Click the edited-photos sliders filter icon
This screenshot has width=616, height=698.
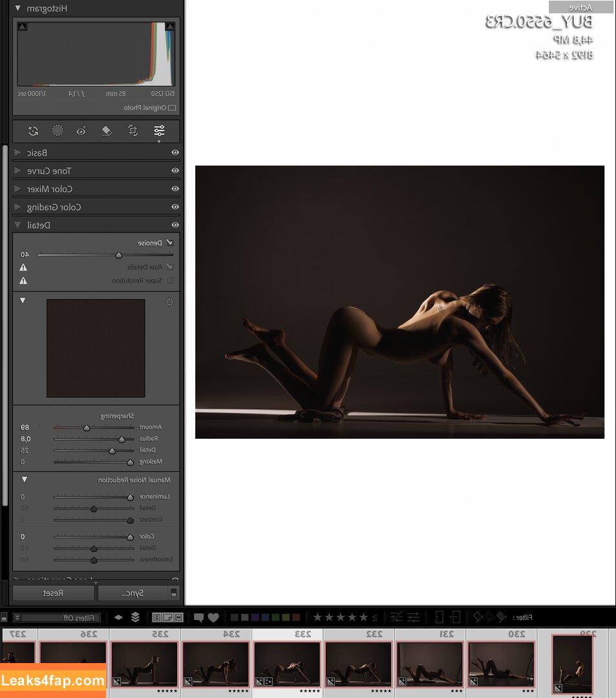[414, 617]
